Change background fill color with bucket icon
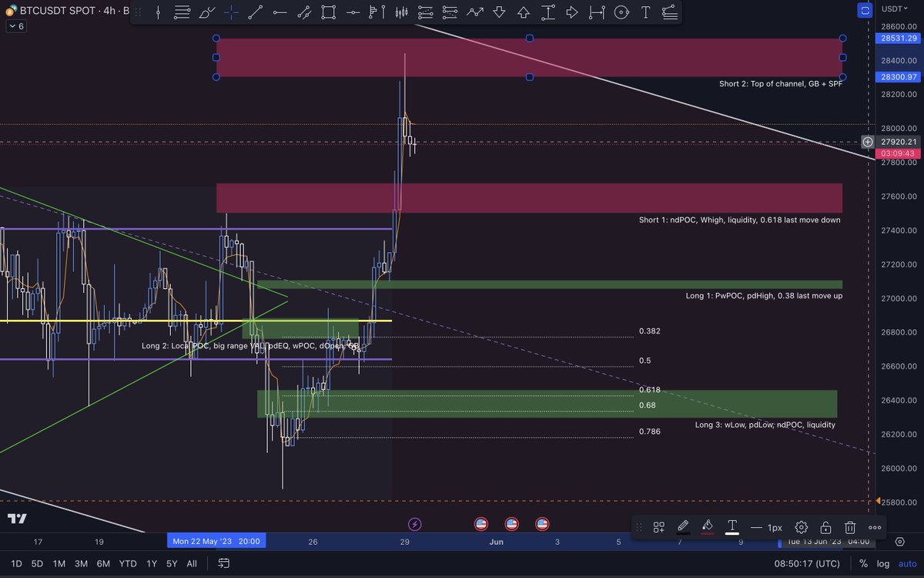Image resolution: width=924 pixels, height=578 pixels. [x=708, y=527]
